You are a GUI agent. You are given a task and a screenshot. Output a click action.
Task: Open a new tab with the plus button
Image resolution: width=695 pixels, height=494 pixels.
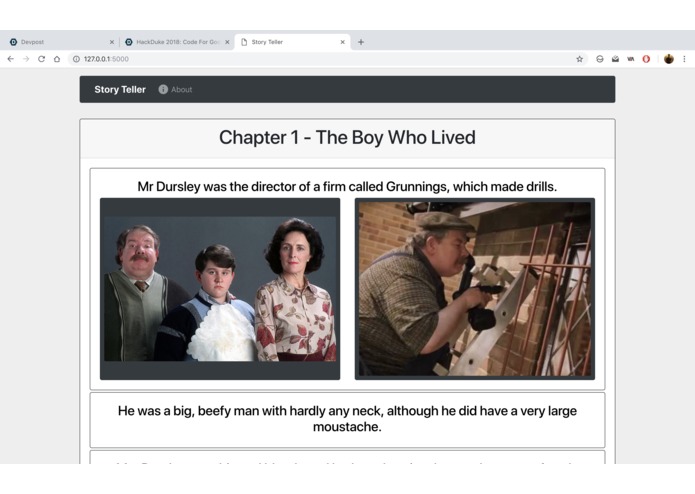point(361,42)
